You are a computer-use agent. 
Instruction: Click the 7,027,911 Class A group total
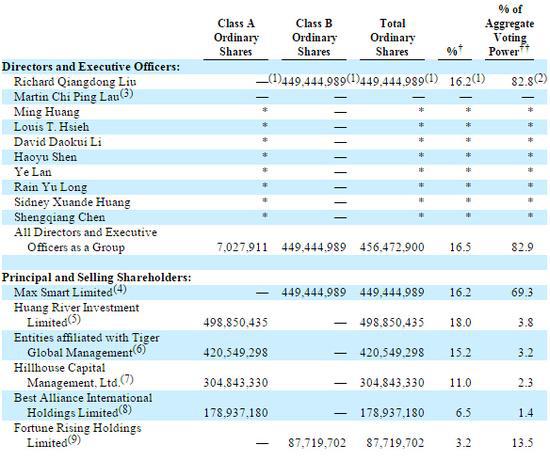242,247
